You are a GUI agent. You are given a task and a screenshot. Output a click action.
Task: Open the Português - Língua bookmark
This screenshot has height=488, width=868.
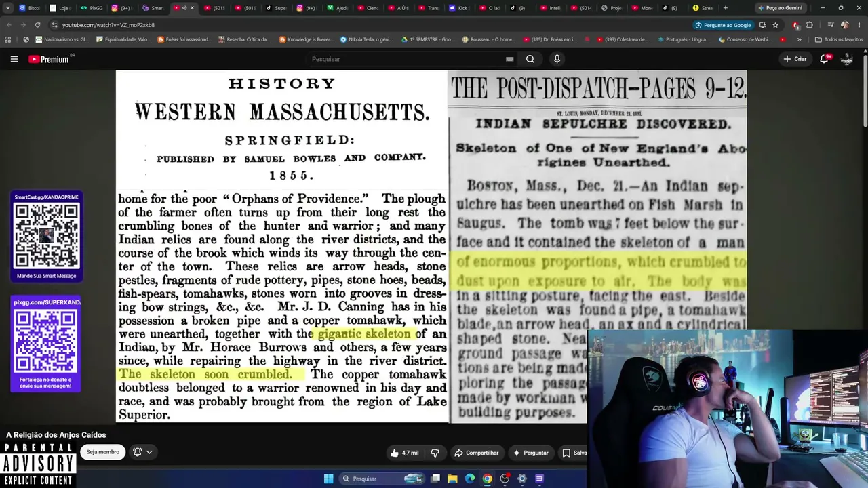click(x=684, y=39)
